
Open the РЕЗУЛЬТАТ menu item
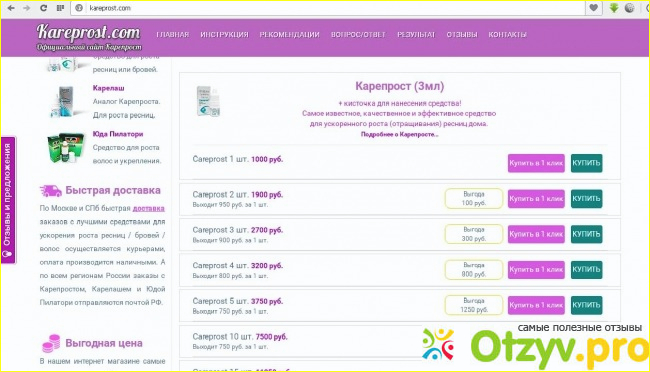416,34
